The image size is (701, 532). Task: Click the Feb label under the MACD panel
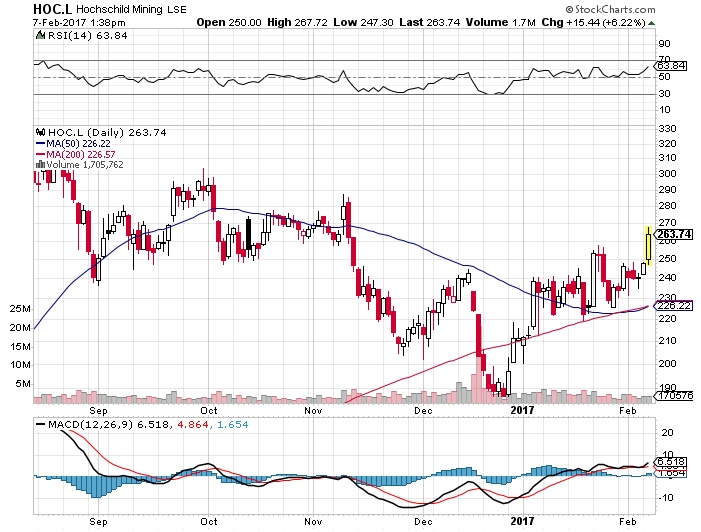point(628,522)
